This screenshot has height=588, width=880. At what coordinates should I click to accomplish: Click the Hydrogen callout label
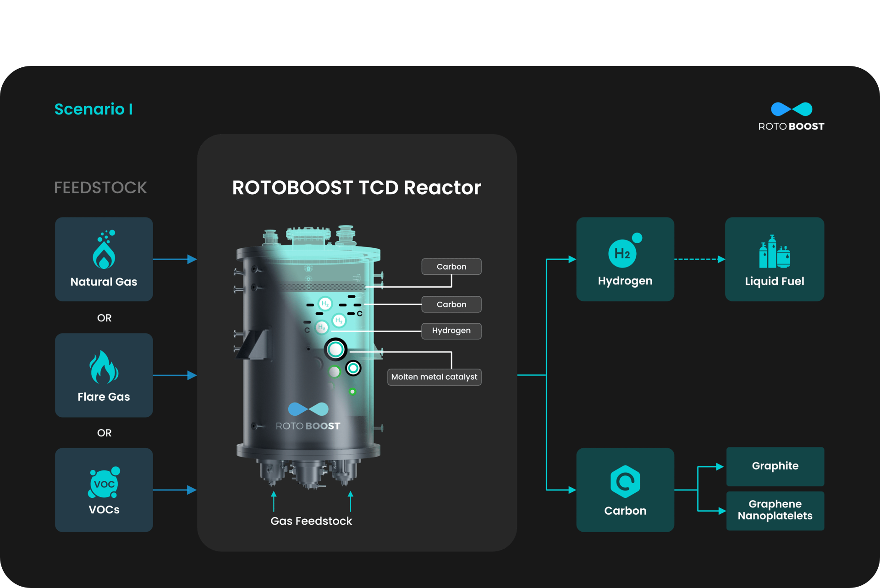451,331
